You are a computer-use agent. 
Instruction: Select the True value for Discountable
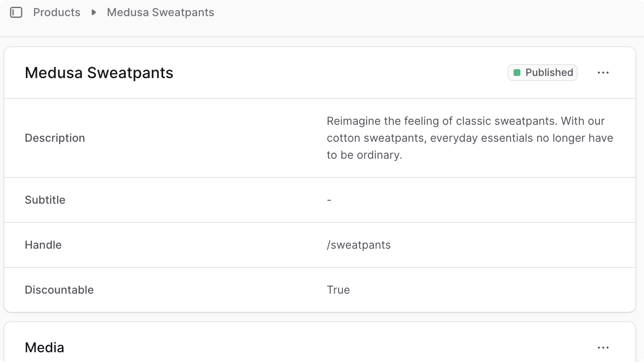pyautogui.click(x=338, y=290)
